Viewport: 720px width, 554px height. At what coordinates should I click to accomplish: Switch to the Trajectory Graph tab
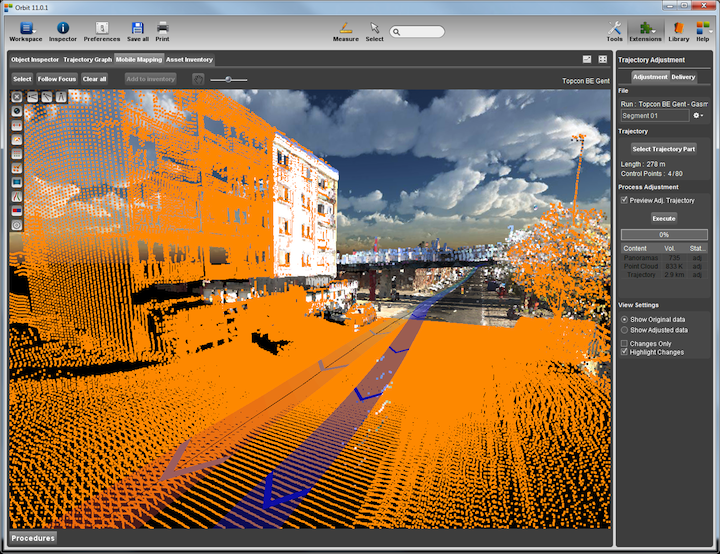click(x=87, y=60)
